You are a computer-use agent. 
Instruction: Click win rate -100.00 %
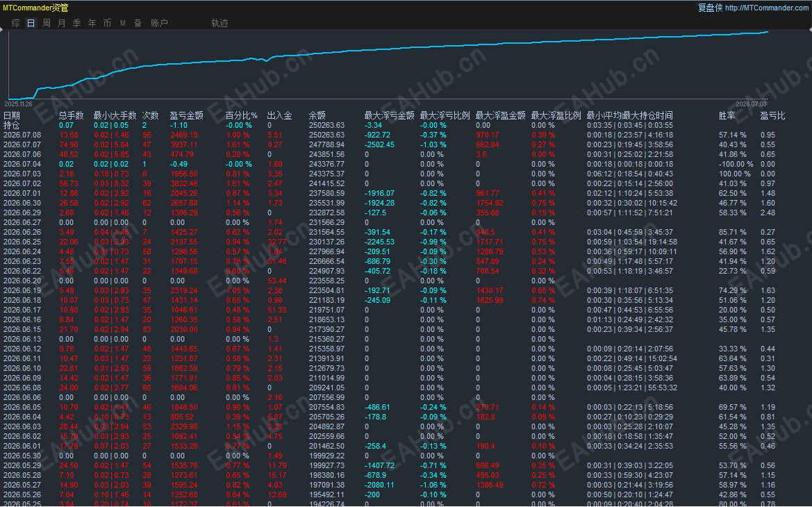[736, 164]
